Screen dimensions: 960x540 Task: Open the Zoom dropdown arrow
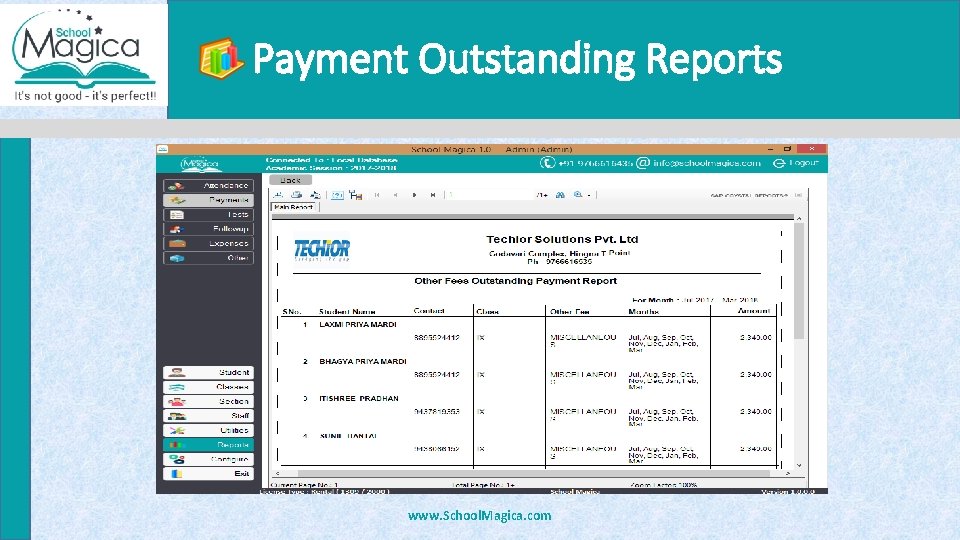click(589, 195)
